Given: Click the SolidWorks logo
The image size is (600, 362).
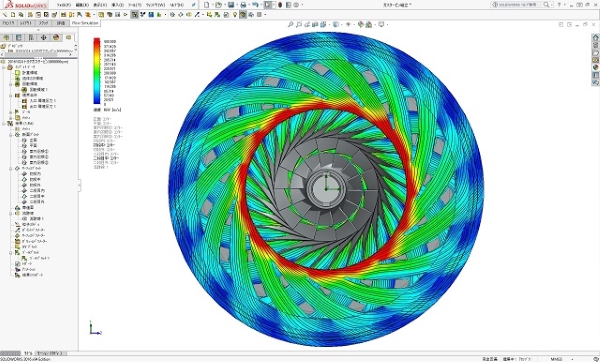Looking at the screenshot, I should pyautogui.click(x=26, y=5).
